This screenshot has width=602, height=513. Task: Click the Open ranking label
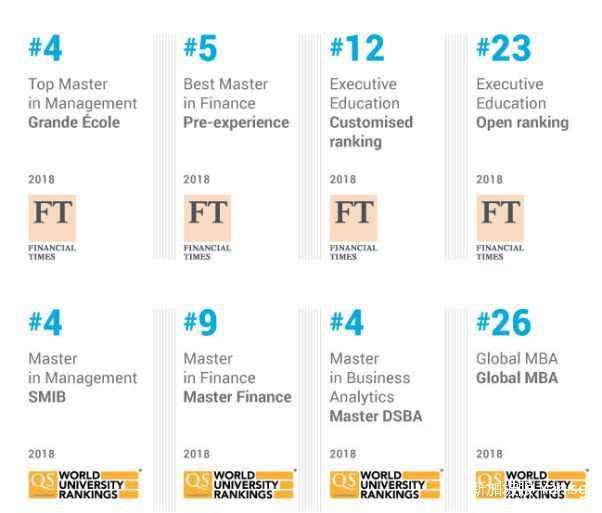pos(522,122)
